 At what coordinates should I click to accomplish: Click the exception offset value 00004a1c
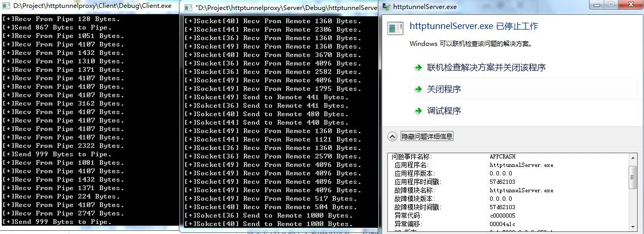click(x=503, y=224)
